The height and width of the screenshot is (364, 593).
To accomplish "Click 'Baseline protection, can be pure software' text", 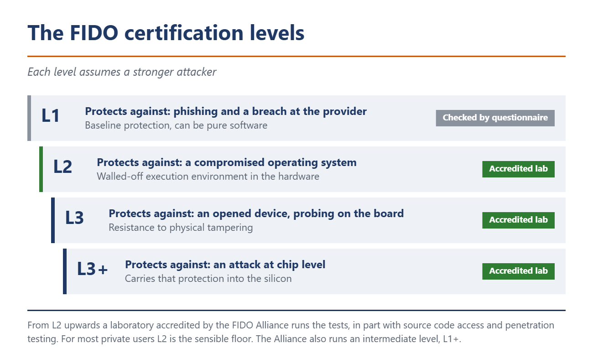I will coord(176,125).
